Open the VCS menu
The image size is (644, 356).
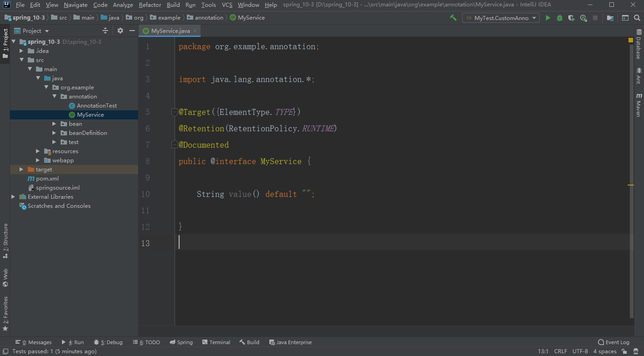pos(227,5)
